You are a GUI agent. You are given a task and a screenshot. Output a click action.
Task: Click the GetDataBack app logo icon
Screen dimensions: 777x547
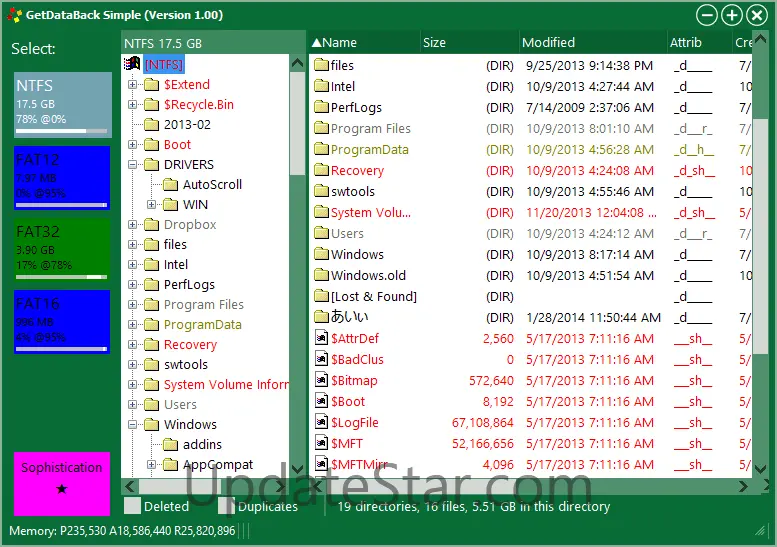pyautogui.click(x=14, y=15)
